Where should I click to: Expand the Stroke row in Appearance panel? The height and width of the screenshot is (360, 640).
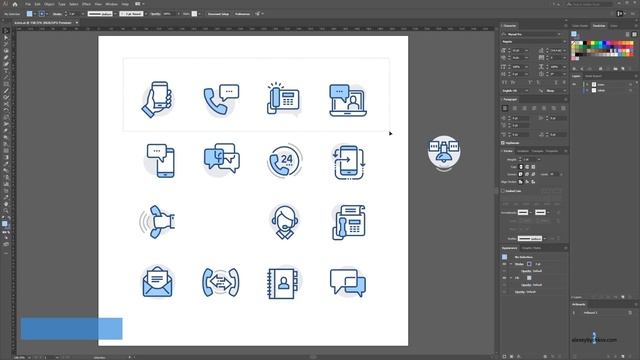511,264
